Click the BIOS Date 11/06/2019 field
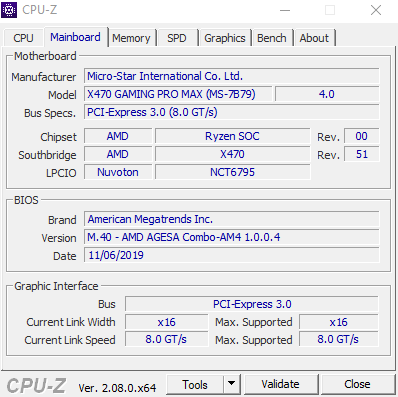This screenshot has width=398, height=397. pos(232,255)
